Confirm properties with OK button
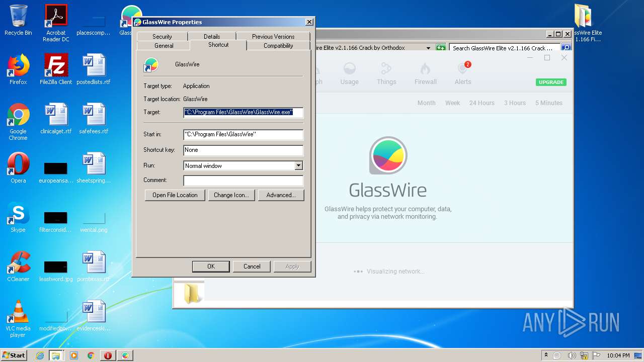The image size is (644, 362). click(211, 266)
